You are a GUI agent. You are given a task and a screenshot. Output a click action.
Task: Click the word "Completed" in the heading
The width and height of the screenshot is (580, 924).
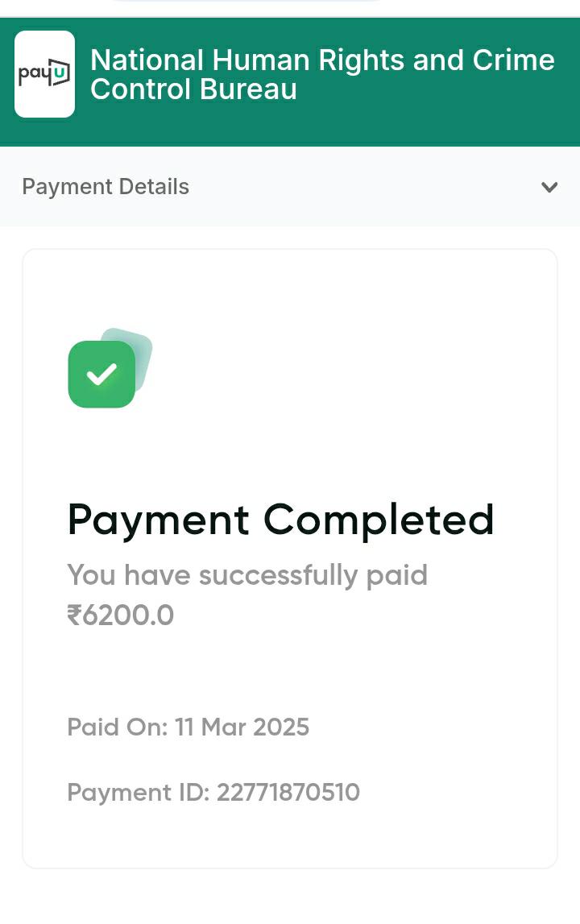point(379,520)
